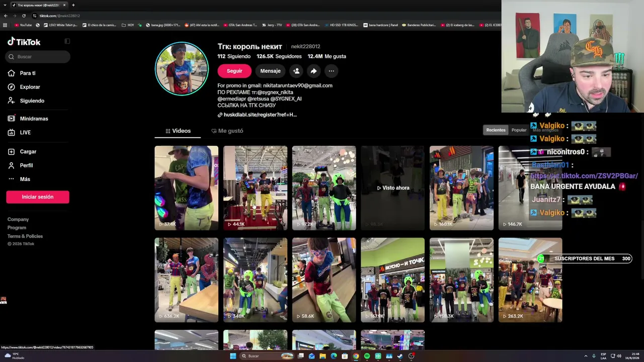
Task: Click the TikTok Buscar search field
Action: [x=38, y=57]
